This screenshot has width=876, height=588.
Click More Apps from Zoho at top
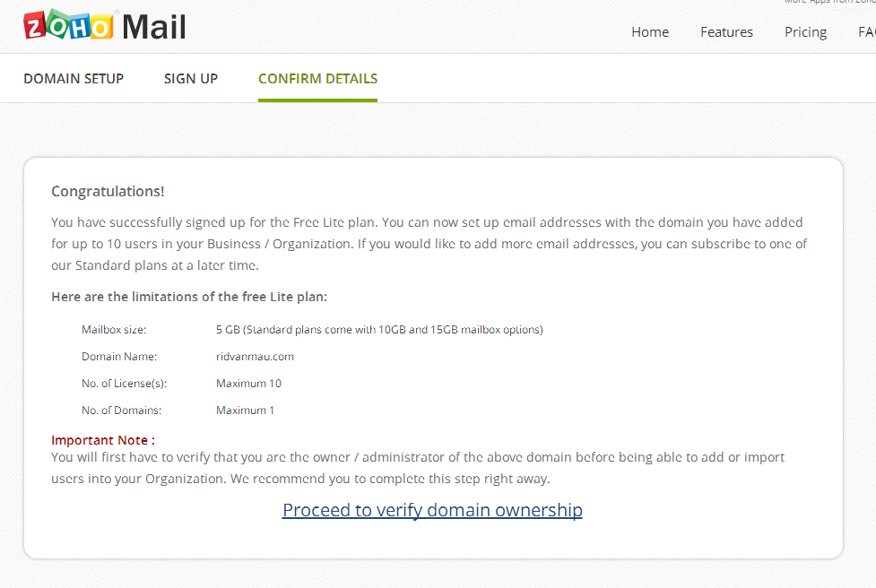829,2
